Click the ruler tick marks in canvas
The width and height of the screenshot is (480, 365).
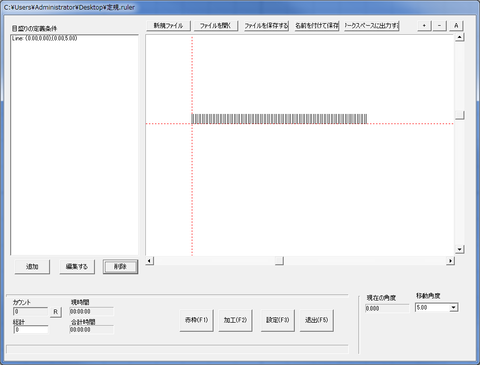(279, 119)
